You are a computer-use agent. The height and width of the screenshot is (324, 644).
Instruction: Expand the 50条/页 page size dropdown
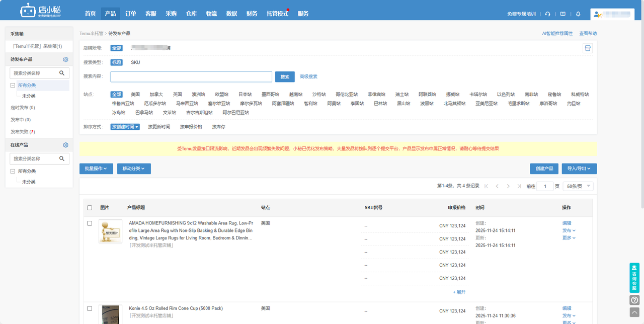coord(578,186)
